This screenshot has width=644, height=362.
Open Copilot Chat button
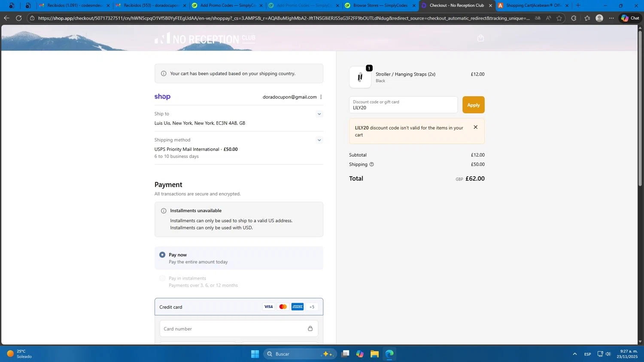point(630,18)
